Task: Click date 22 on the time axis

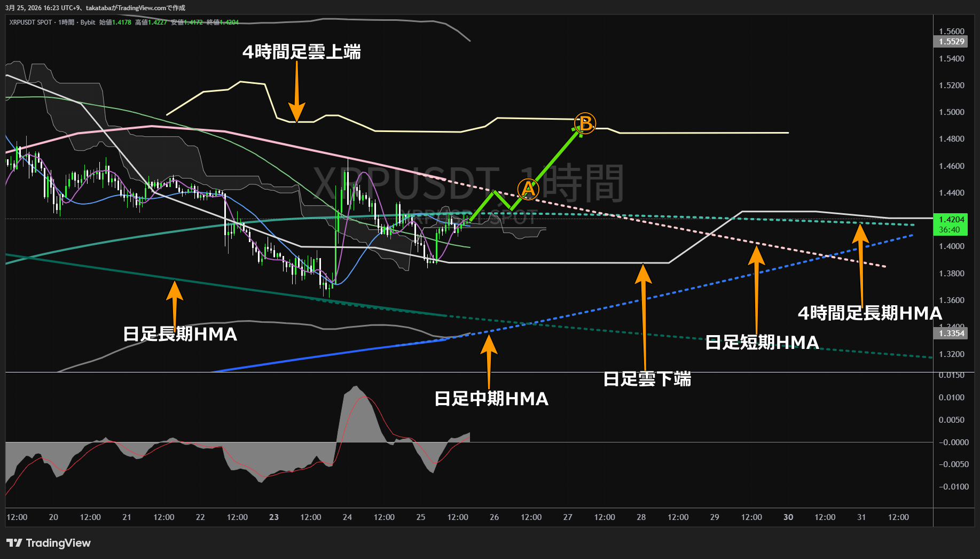Action: [x=200, y=517]
